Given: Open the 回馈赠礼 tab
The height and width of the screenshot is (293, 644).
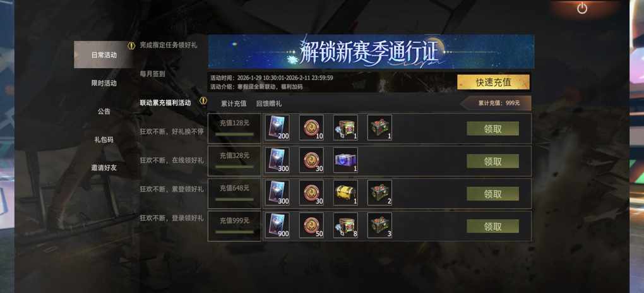Looking at the screenshot, I should click(269, 104).
